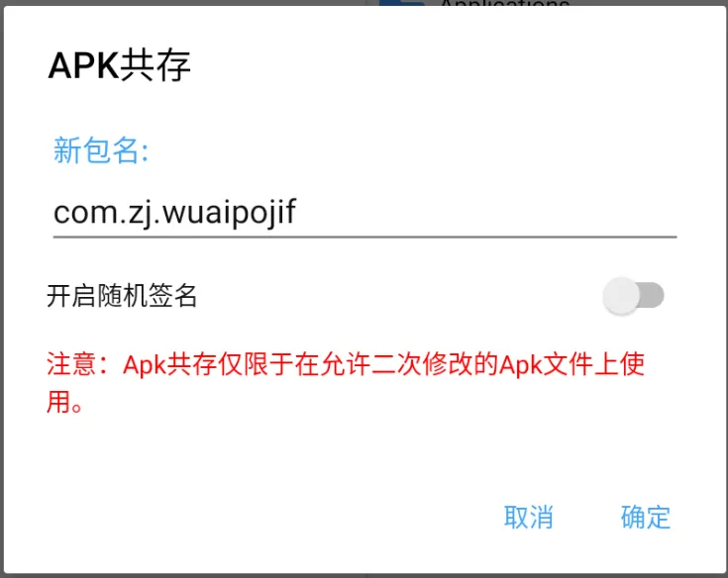Tap the 开启随机签名 label text
Image resolution: width=728 pixels, height=578 pixels.
tap(122, 296)
